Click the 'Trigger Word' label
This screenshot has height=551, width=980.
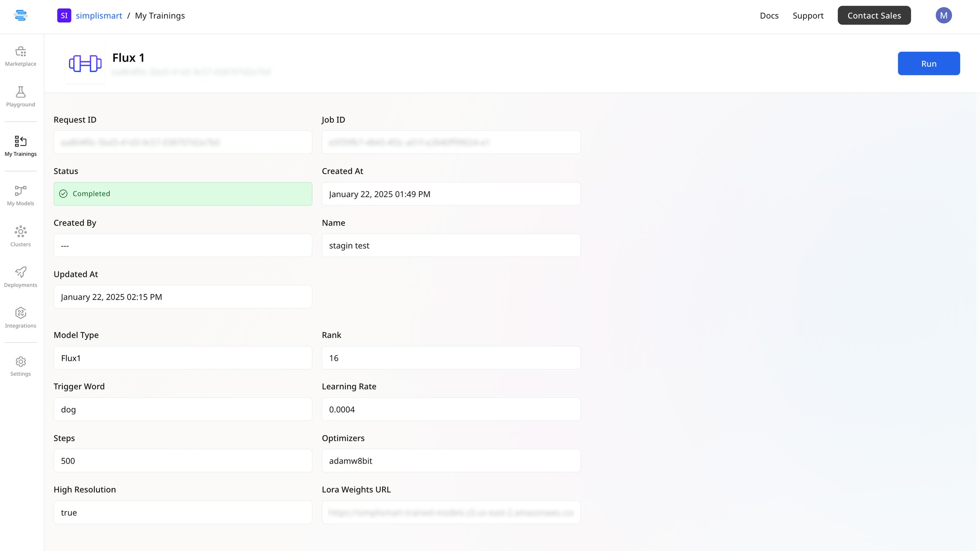point(79,386)
